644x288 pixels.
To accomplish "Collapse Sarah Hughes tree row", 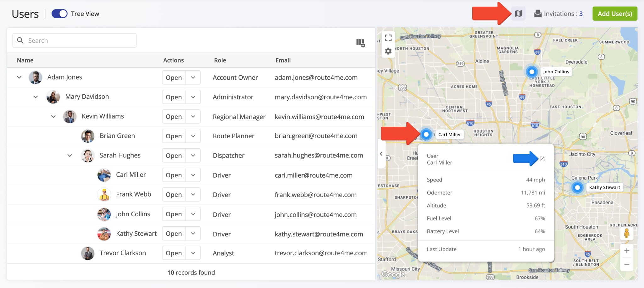I will click(x=70, y=155).
